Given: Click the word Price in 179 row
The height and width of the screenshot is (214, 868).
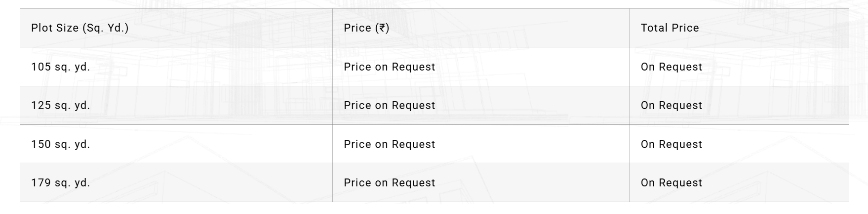Looking at the screenshot, I should [357, 183].
